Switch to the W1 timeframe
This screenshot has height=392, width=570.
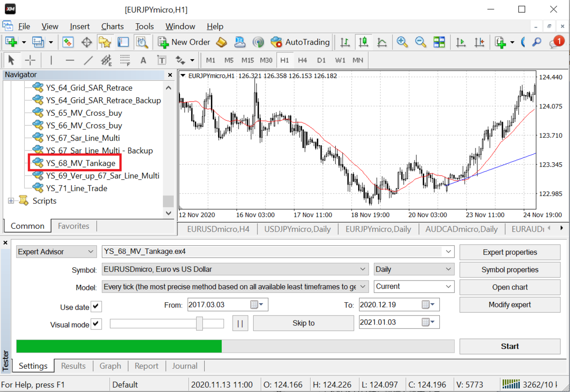coord(340,60)
